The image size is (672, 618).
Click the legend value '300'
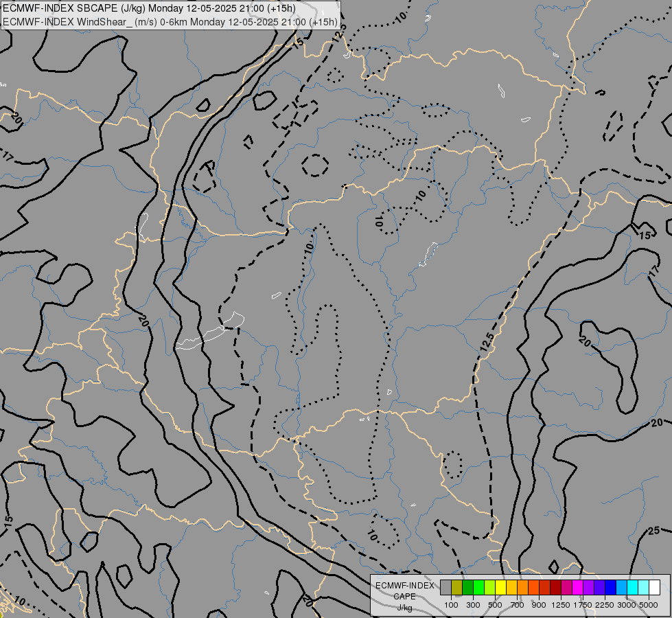[473, 605]
